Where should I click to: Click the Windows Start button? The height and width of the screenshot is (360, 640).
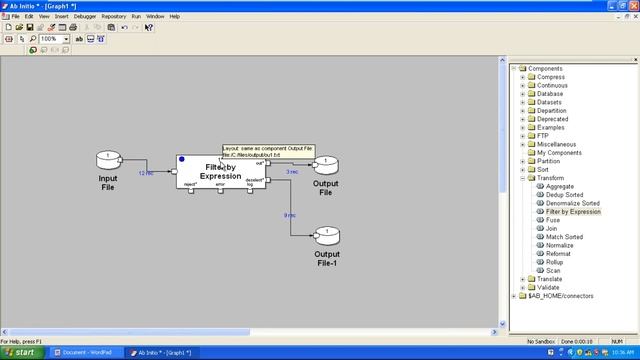(x=22, y=353)
